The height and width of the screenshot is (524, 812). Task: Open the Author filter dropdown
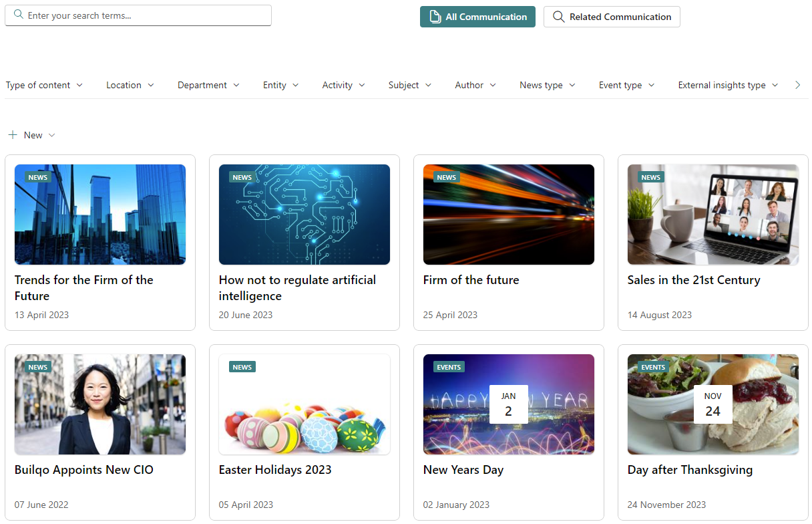pos(476,85)
